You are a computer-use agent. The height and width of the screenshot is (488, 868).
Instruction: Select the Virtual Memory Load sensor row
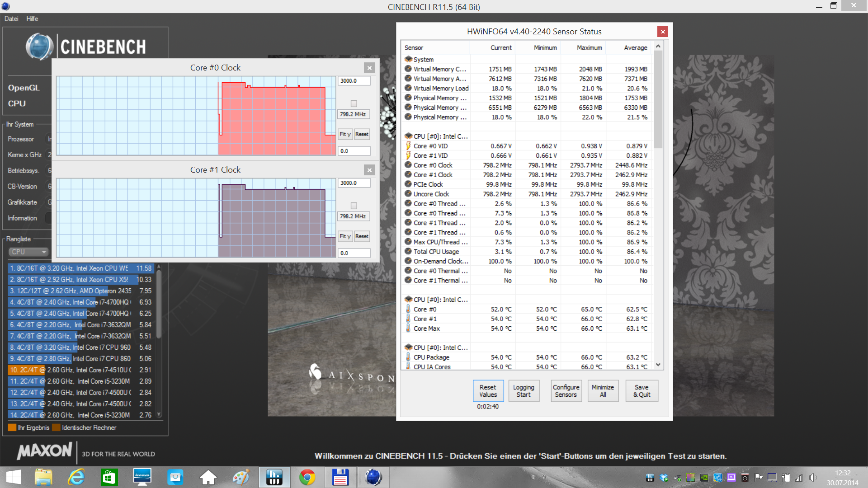(x=527, y=89)
